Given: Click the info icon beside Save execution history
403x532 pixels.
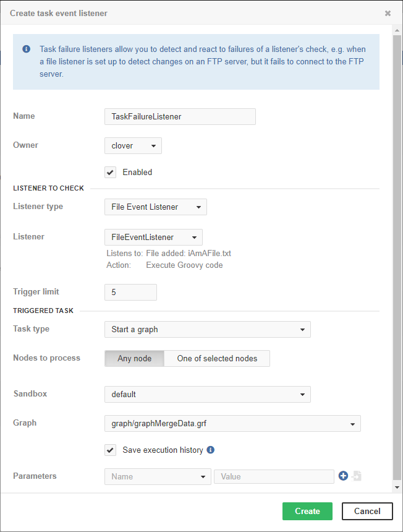Looking at the screenshot, I should tap(211, 450).
